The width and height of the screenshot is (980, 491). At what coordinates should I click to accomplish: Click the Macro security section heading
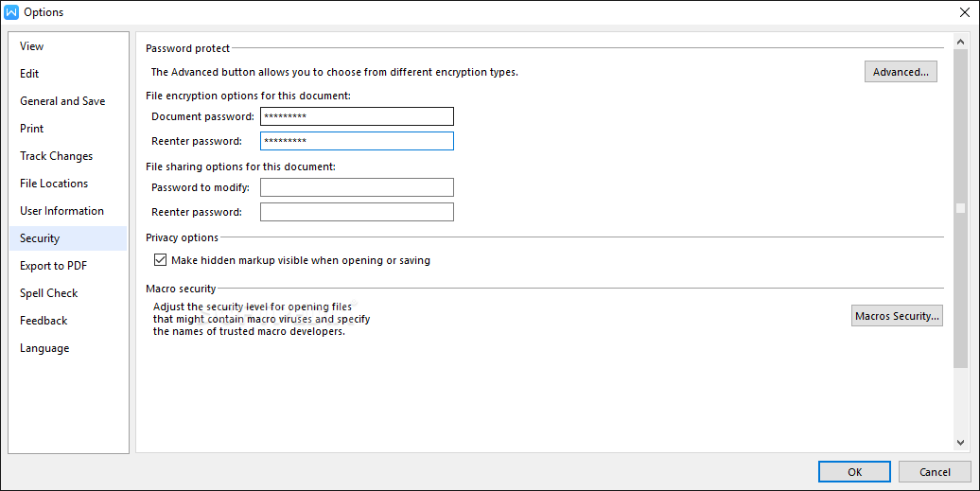[x=181, y=289]
